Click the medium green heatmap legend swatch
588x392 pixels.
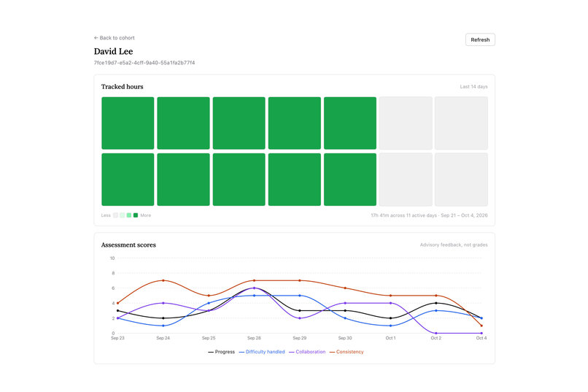[x=129, y=215]
